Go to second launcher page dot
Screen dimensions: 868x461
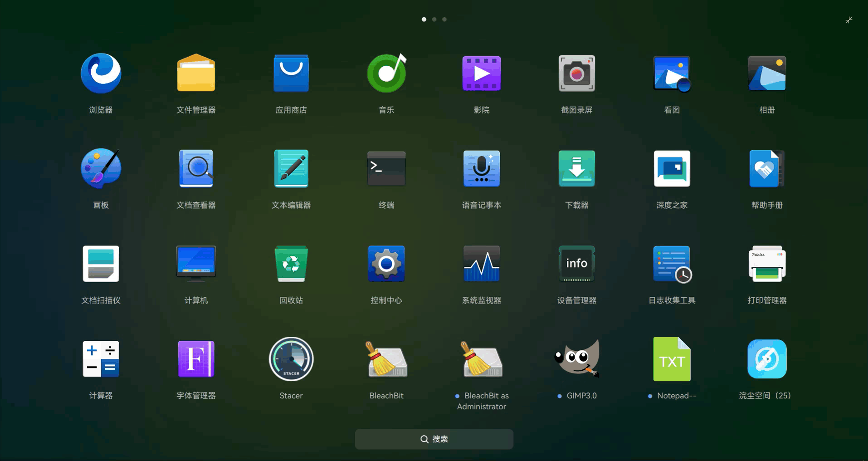[434, 20]
